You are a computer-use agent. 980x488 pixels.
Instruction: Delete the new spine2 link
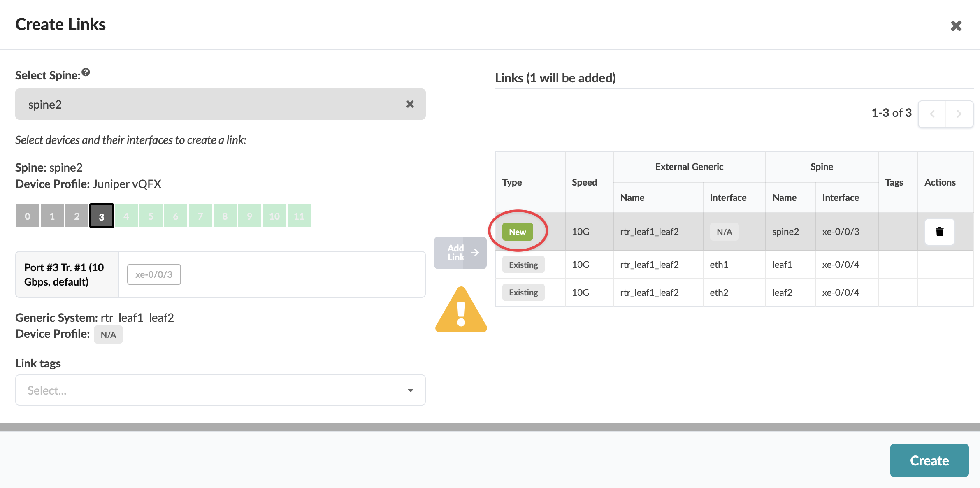coord(939,232)
